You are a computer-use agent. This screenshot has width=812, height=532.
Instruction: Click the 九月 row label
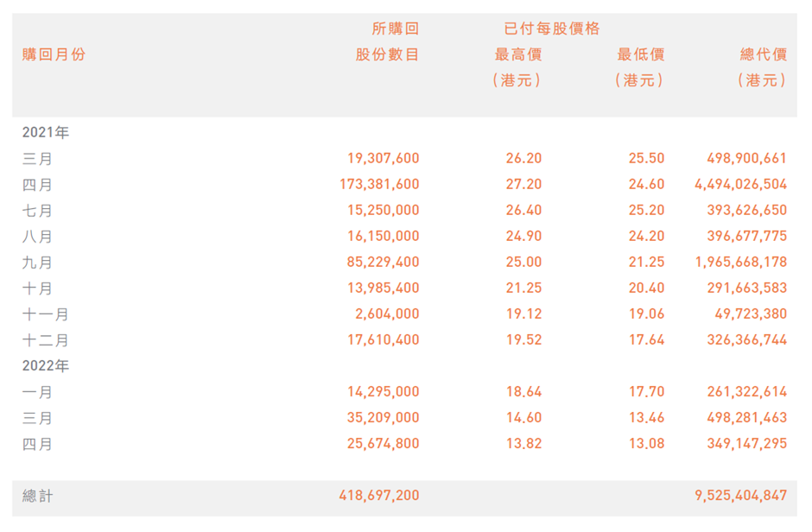click(x=37, y=263)
